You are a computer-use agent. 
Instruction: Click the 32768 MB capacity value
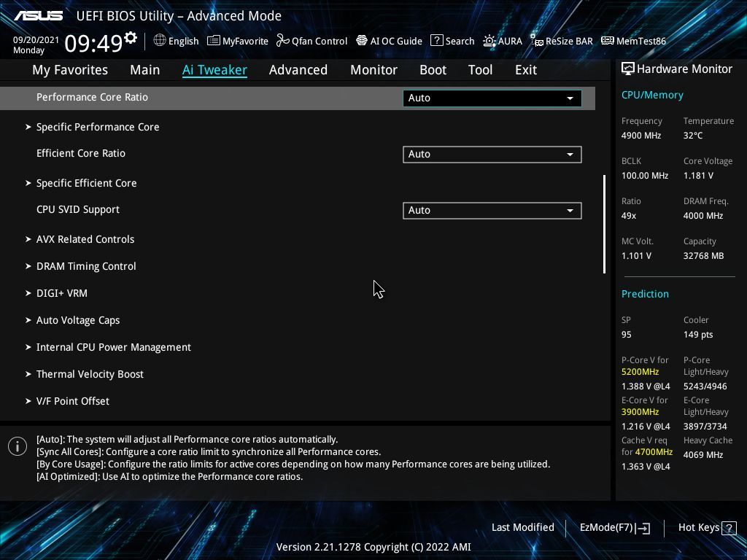pos(703,256)
